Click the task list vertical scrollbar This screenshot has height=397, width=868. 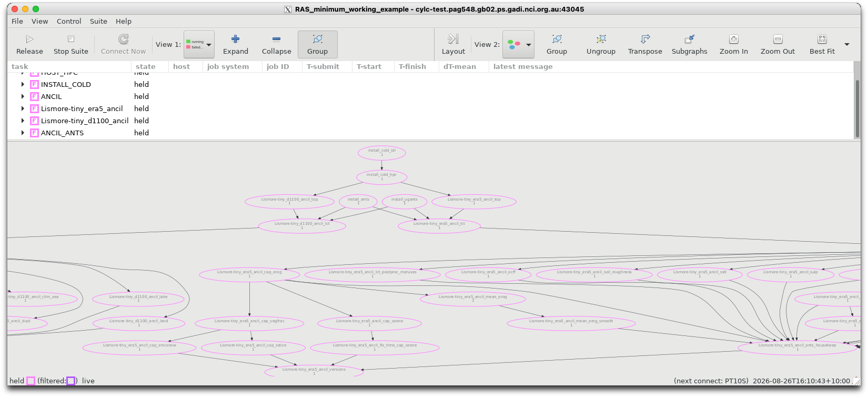pos(857,108)
